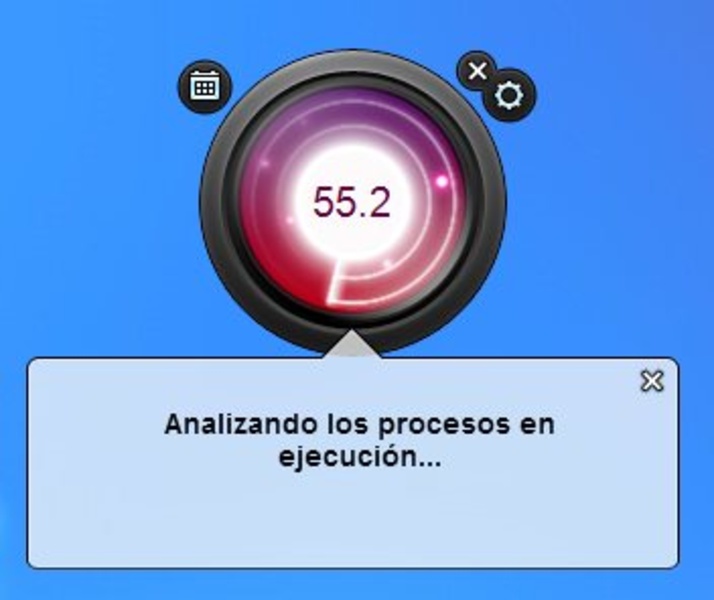Open the calendar scheduler icon
The height and width of the screenshot is (600, 714).
coord(205,86)
